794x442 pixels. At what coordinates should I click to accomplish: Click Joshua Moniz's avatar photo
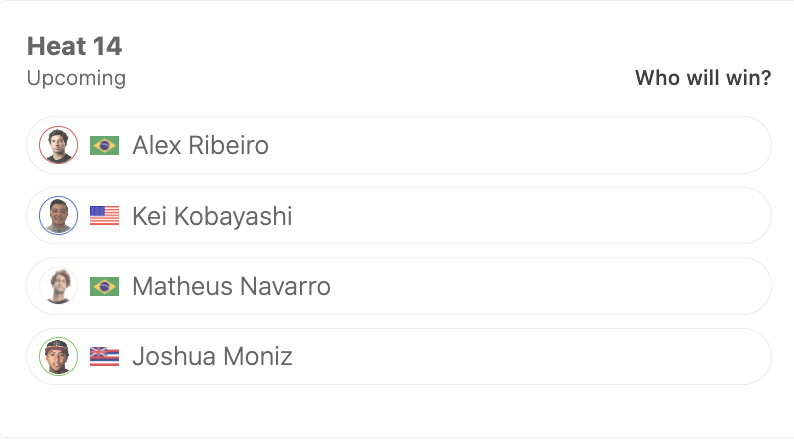click(59, 356)
